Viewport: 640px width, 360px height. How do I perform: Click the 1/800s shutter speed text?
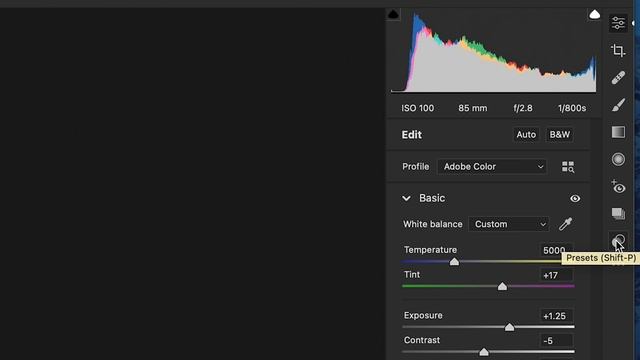click(572, 108)
